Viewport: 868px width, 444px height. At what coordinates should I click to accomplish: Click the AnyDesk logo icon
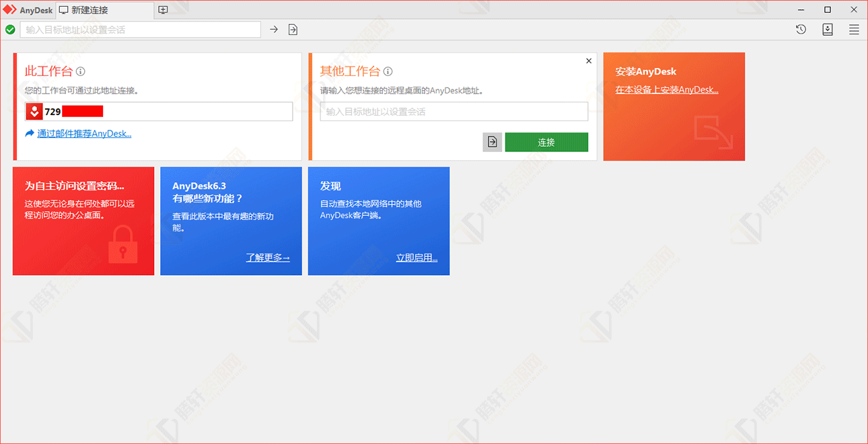tap(9, 9)
